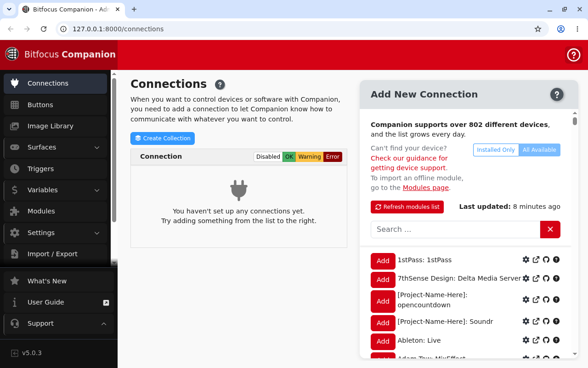Go to the Connections page
The width and height of the screenshot is (588, 368).
[x=55, y=83]
